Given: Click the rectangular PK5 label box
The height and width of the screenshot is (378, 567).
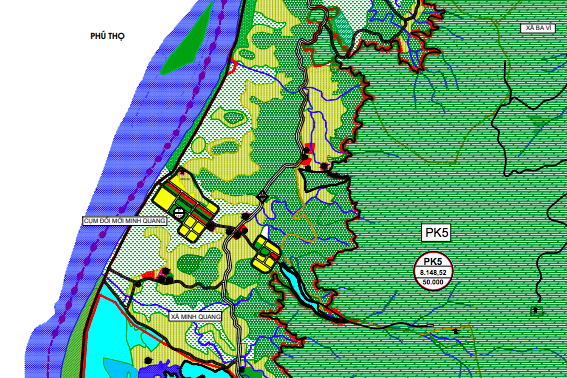Looking at the screenshot, I should point(436,233).
